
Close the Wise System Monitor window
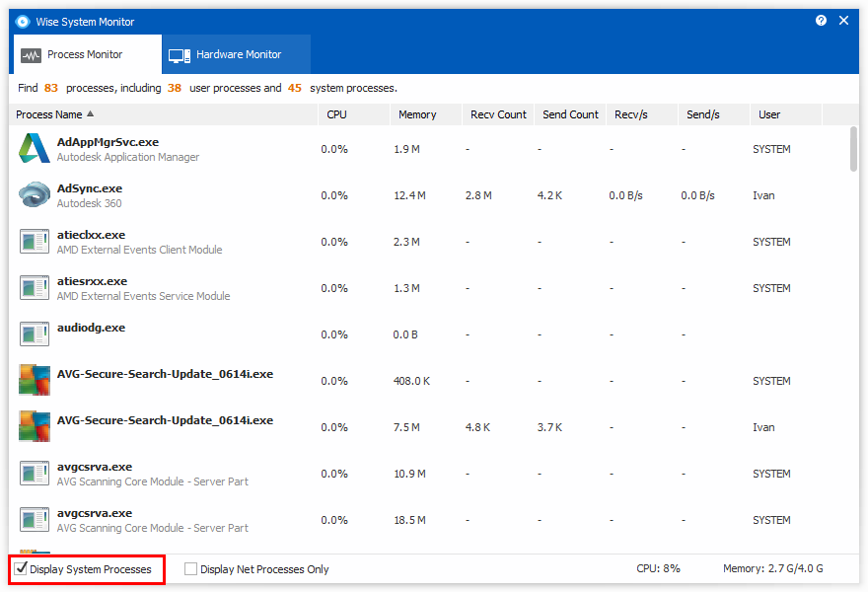click(x=843, y=21)
